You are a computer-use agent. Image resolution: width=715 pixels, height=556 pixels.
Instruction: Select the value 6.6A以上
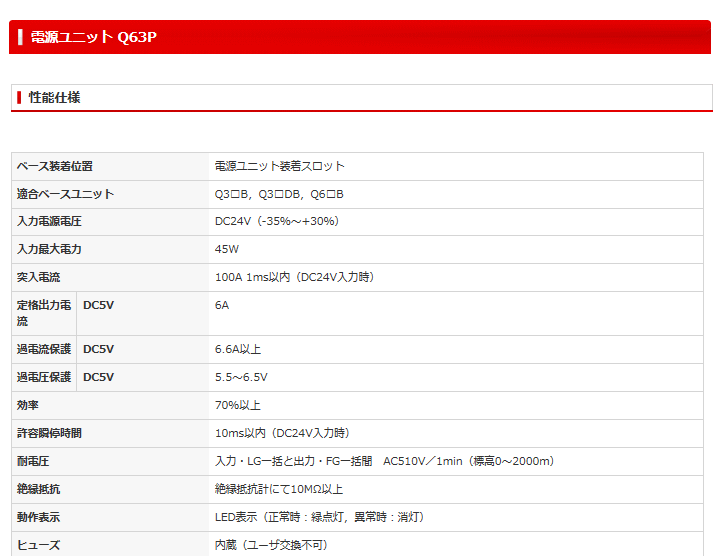click(x=238, y=349)
